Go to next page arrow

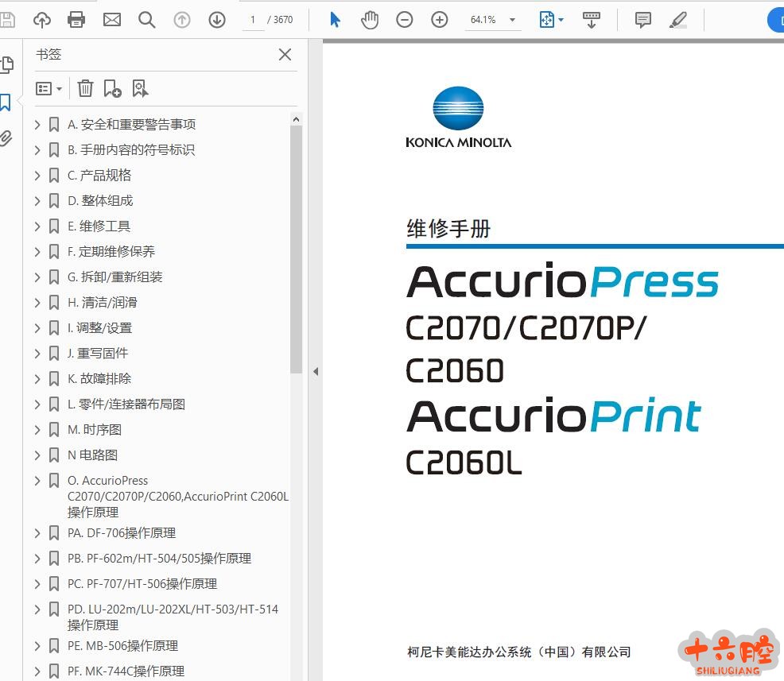pos(217,20)
